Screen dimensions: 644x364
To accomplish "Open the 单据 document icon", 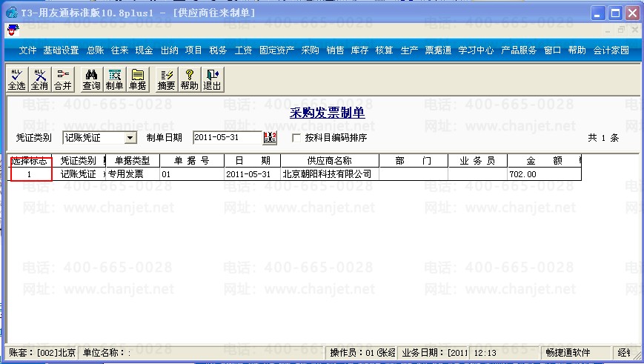I will pos(138,79).
